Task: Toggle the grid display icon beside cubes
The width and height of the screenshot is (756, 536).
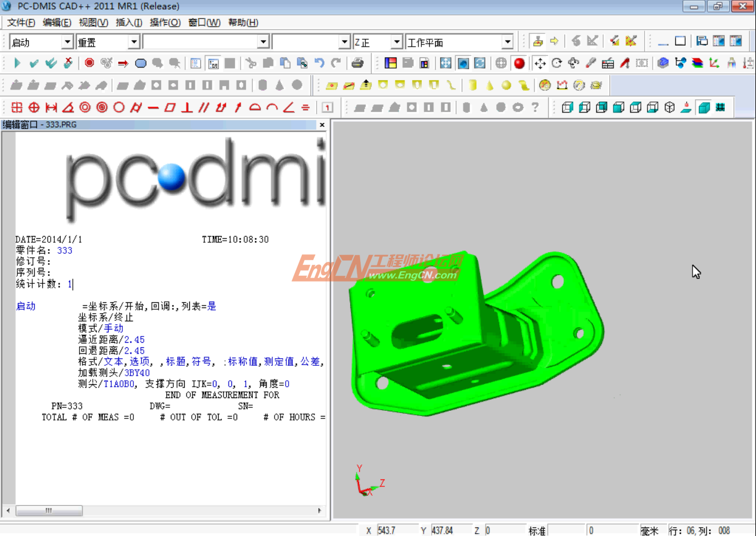Action: coord(720,107)
